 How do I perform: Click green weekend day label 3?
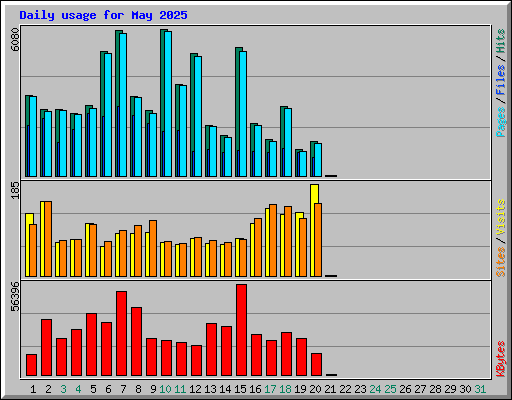coord(63,389)
